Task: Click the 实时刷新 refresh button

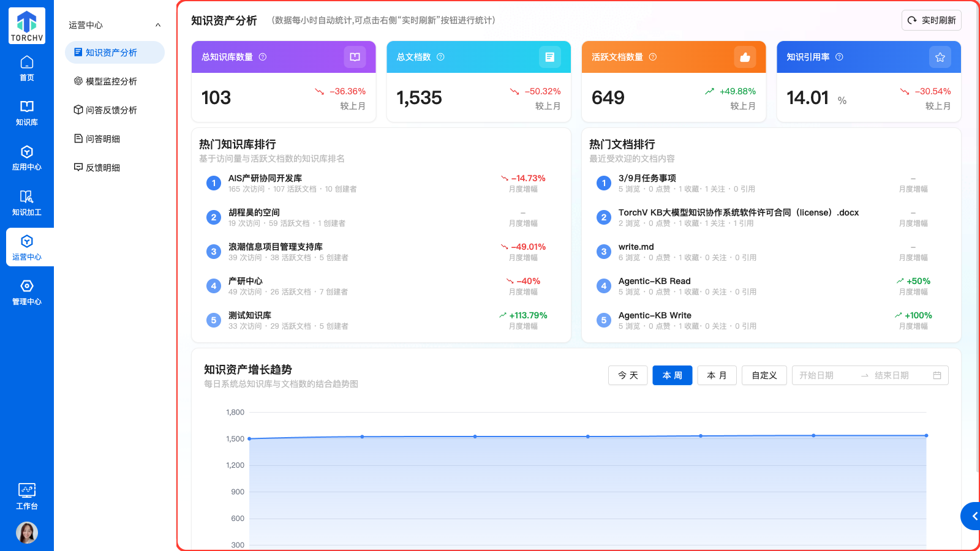Action: coord(931,20)
